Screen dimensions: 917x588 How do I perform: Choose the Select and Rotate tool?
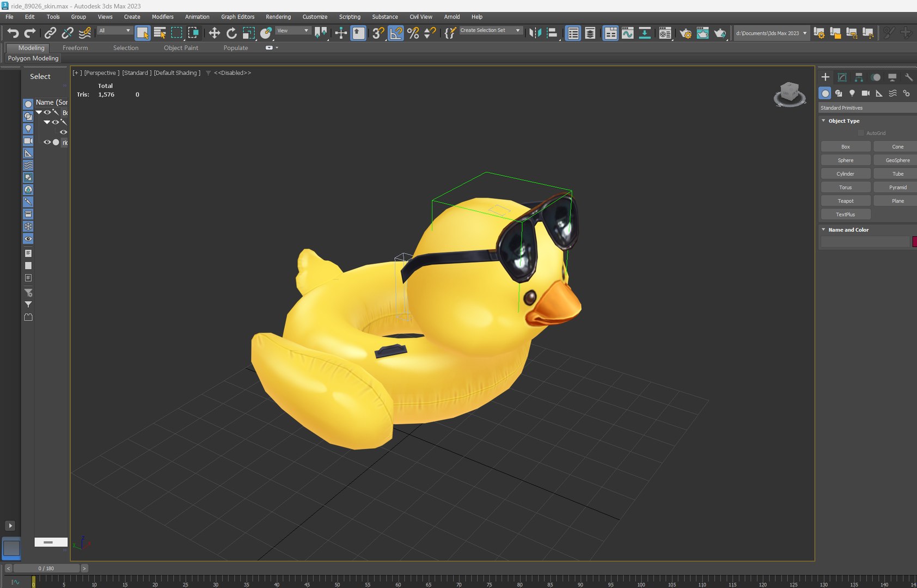tap(231, 33)
